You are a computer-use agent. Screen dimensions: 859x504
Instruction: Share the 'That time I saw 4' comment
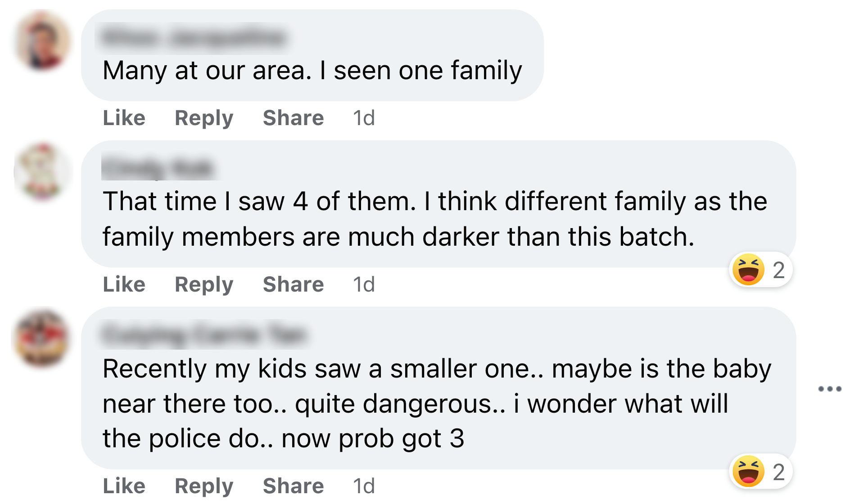tap(293, 284)
